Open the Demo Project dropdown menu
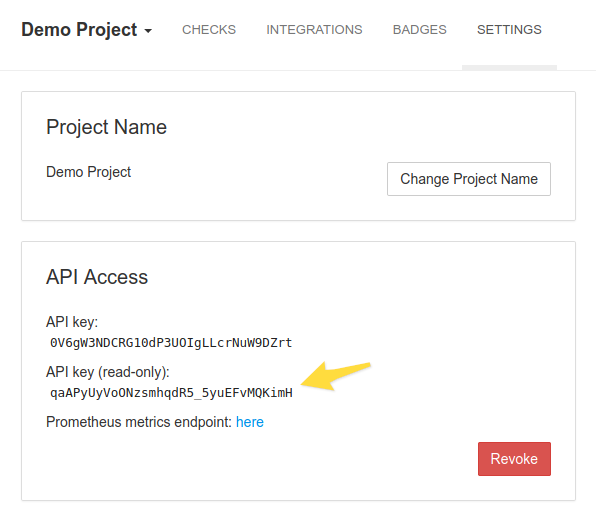 (87, 30)
